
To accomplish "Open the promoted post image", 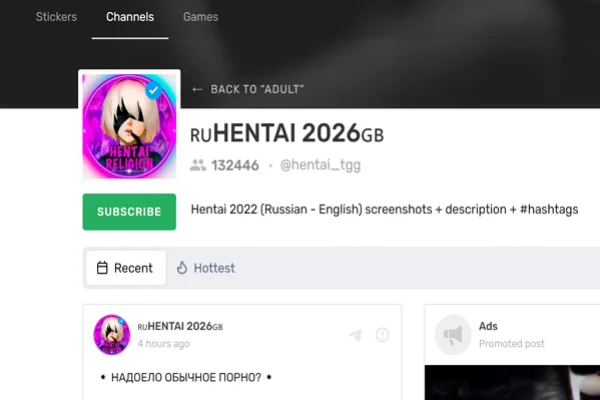I will [x=512, y=382].
